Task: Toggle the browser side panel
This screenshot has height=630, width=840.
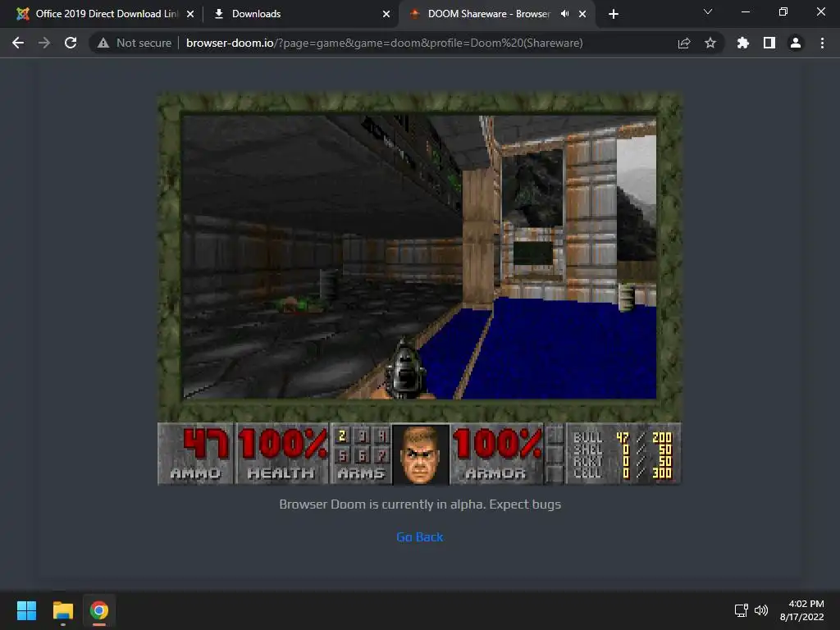Action: pyautogui.click(x=769, y=43)
